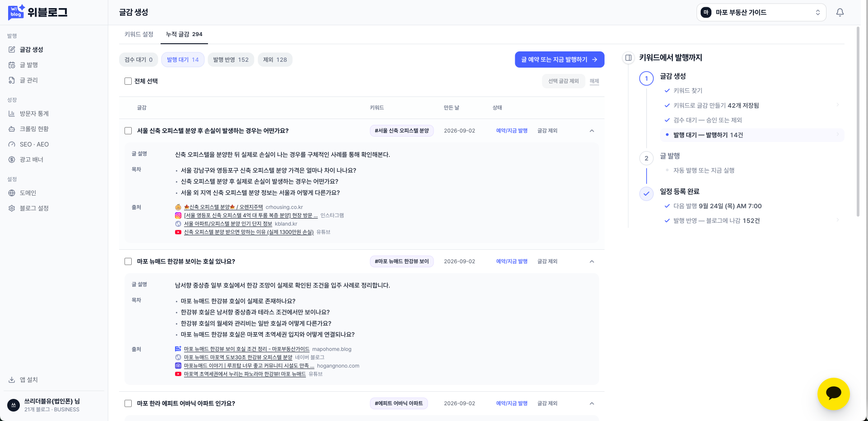Click the user avatar for 쓰리더블유(법인폰)
The height and width of the screenshot is (421, 868).
click(x=14, y=405)
